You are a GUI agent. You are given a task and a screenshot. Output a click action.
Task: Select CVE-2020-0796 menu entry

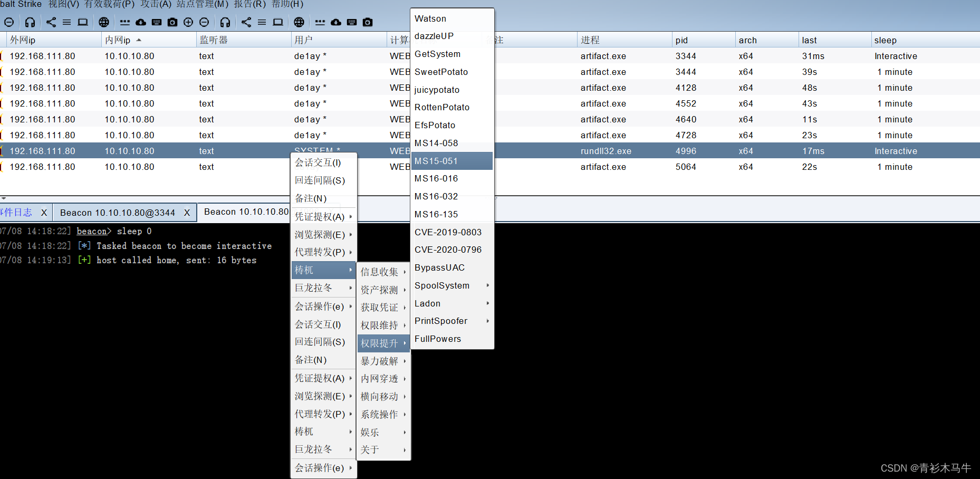(452, 250)
